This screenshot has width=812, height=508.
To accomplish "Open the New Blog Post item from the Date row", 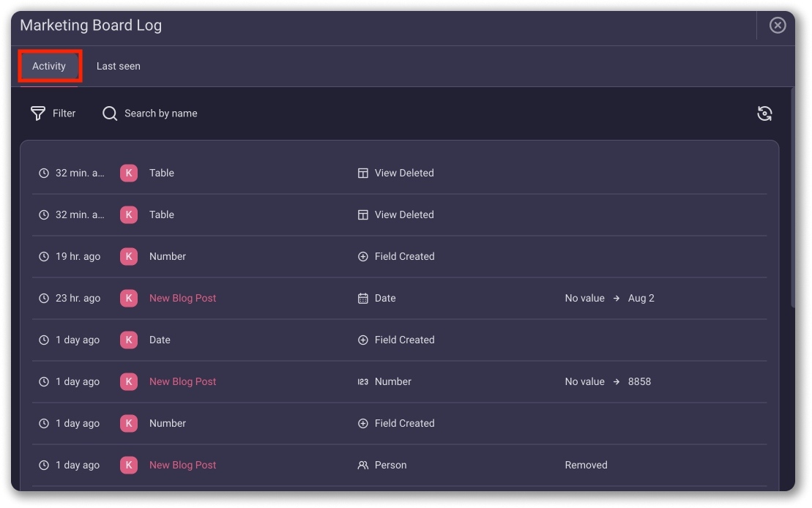I will (x=182, y=298).
